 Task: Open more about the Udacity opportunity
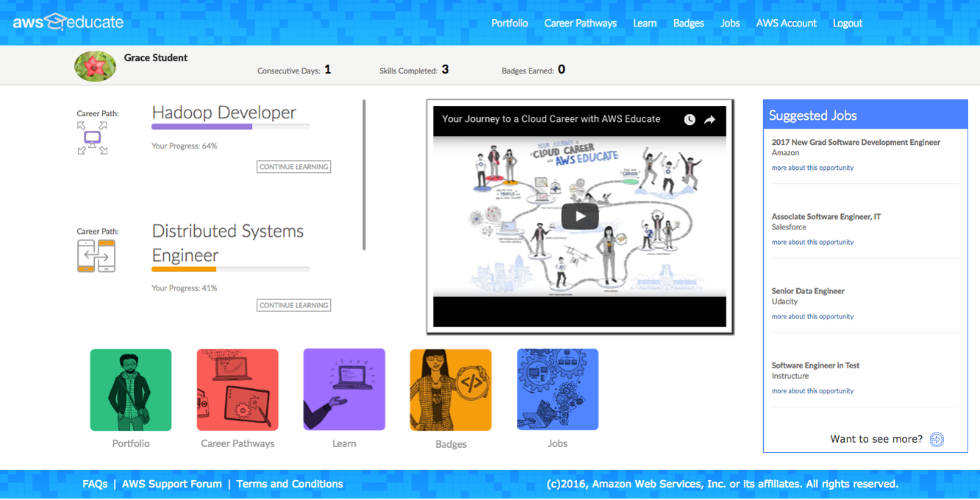tap(812, 316)
